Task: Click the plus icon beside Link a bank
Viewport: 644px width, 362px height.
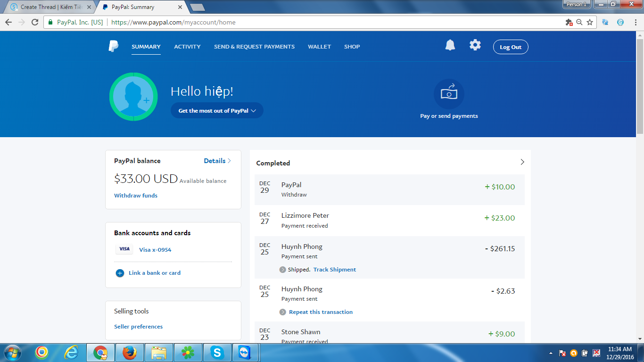Action: click(x=120, y=273)
